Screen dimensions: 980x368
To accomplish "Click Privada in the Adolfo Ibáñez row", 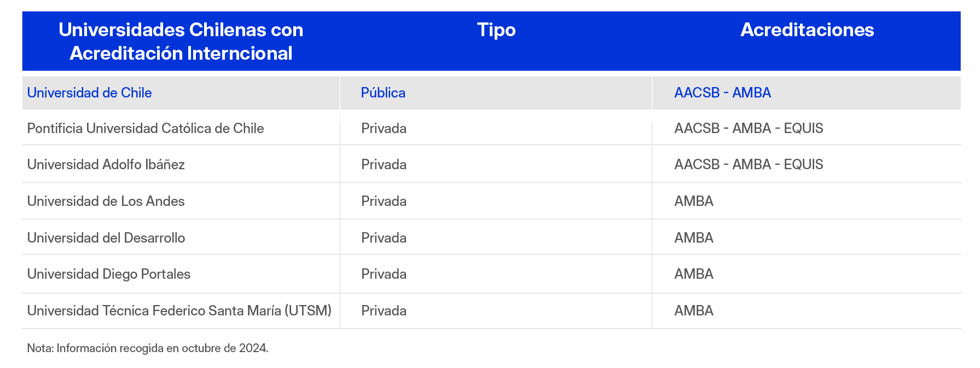I will coord(384,165).
